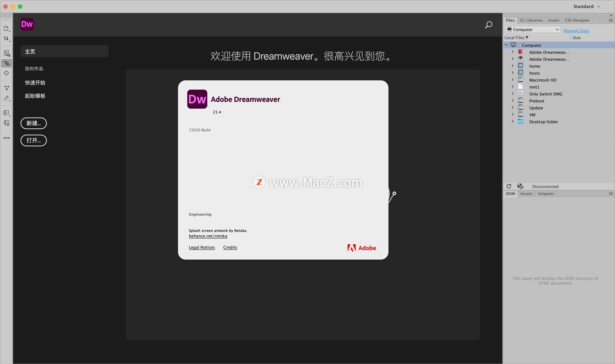Click the Apply Comment speech bubble icon

pos(6,113)
